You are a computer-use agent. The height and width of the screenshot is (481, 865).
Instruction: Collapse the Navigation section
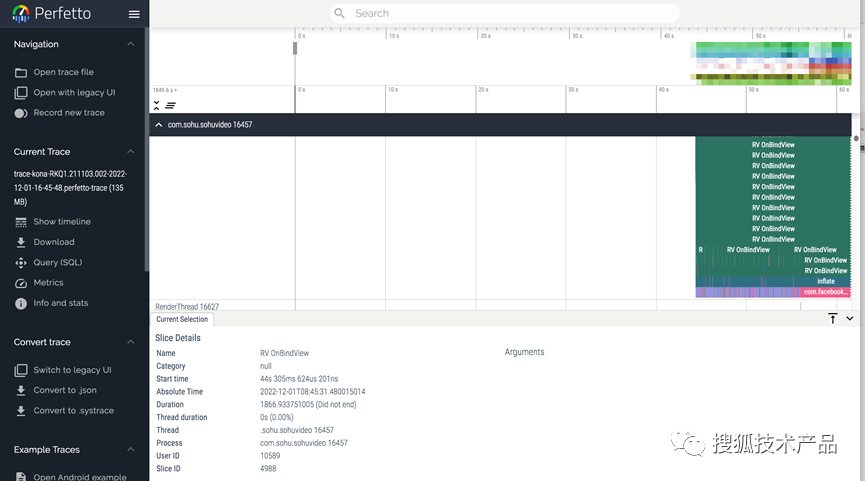coord(131,44)
